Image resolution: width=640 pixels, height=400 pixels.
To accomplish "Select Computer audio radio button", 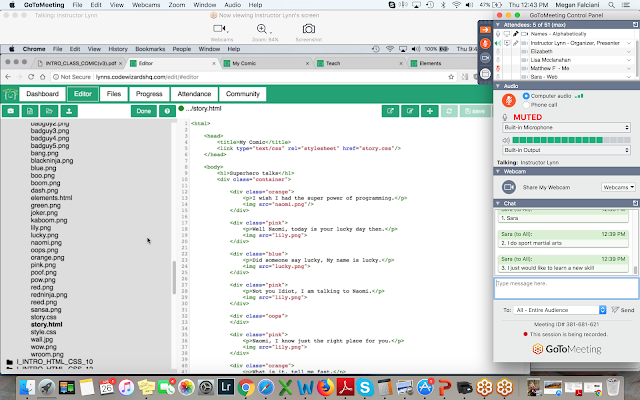I will [526, 96].
